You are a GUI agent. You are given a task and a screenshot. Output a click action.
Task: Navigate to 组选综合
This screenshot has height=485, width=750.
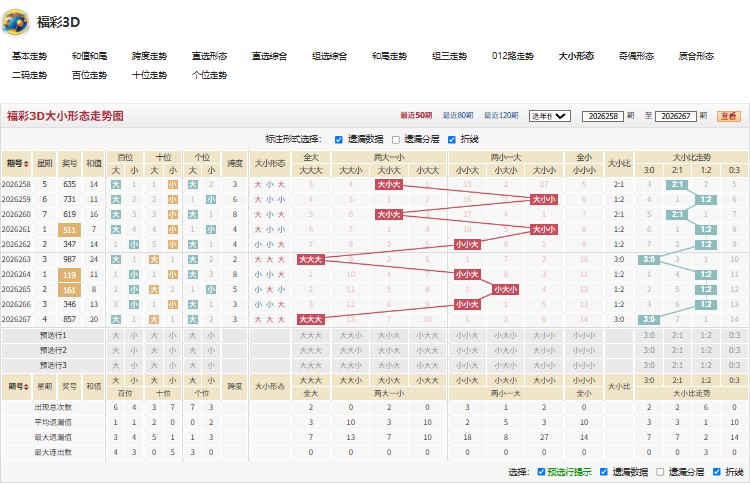(x=330, y=56)
